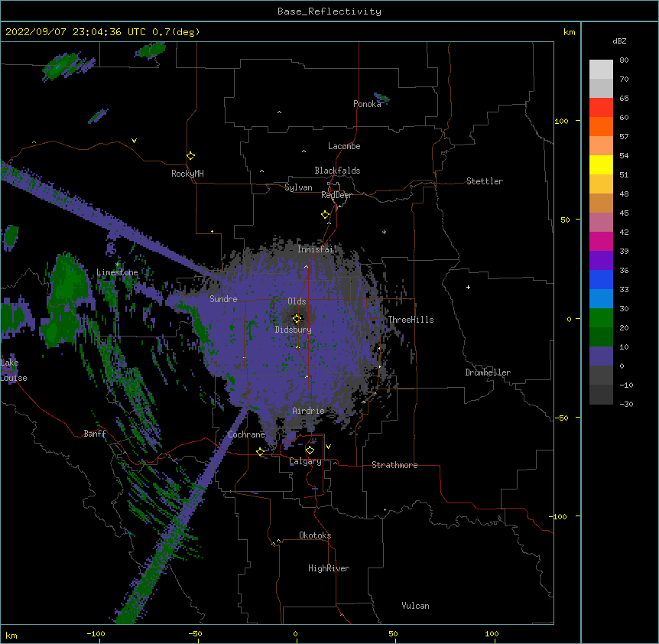Screen dimensions: 659x644
Task: Click the Base_Reflectivity title
Action: coord(329,11)
